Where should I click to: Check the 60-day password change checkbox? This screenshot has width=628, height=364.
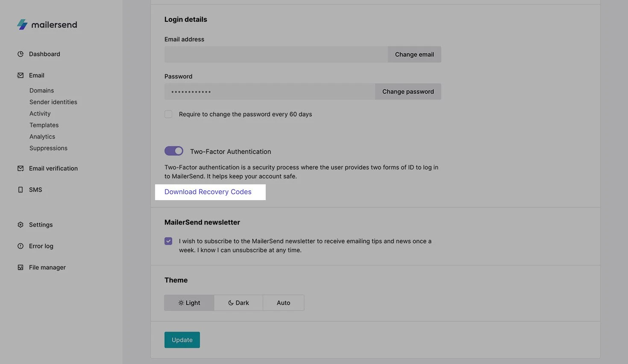pos(168,114)
